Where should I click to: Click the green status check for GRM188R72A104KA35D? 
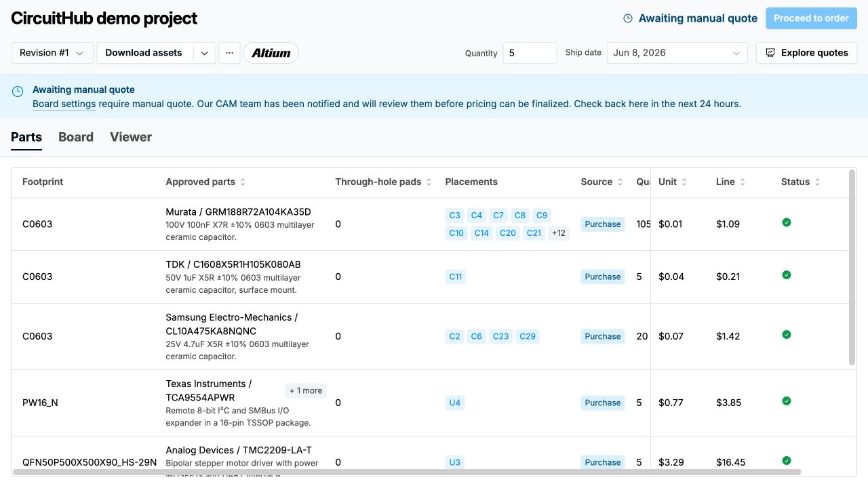coord(787,222)
